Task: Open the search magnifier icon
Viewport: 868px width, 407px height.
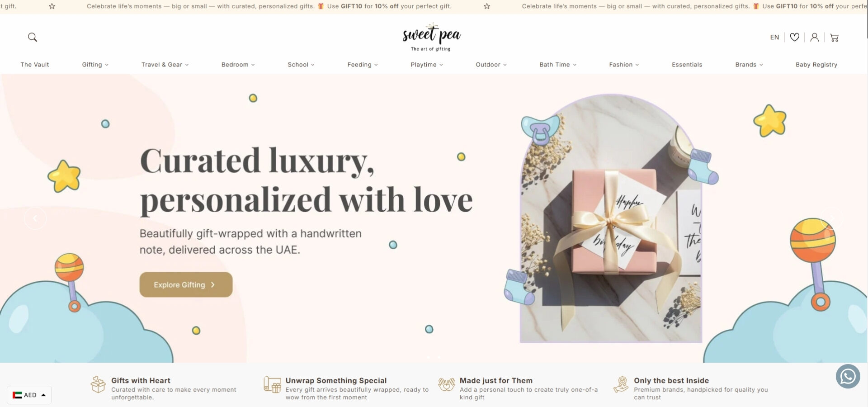Action: (33, 37)
